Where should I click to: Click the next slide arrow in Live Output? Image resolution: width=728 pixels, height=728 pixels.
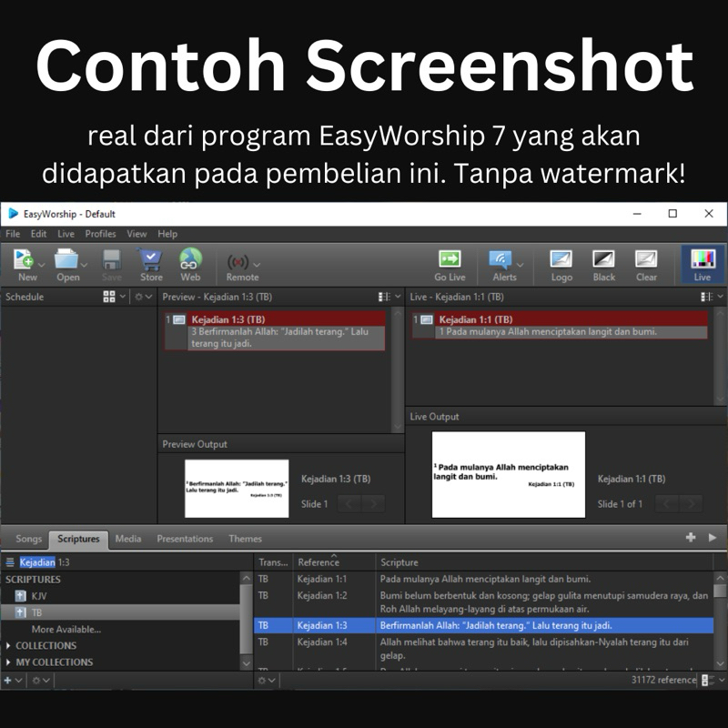point(691,504)
